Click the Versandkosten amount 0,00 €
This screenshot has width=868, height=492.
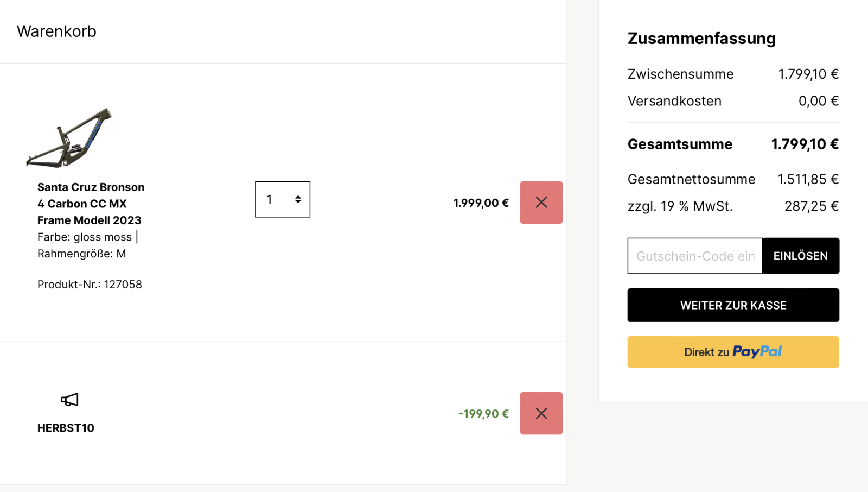coord(818,101)
